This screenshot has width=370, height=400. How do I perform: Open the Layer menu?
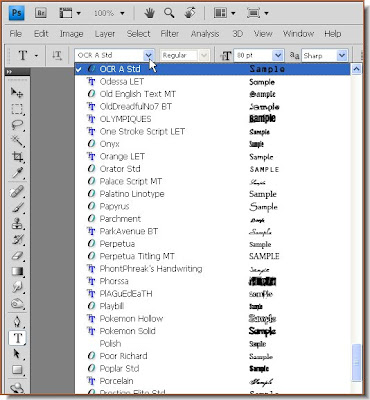(x=105, y=34)
